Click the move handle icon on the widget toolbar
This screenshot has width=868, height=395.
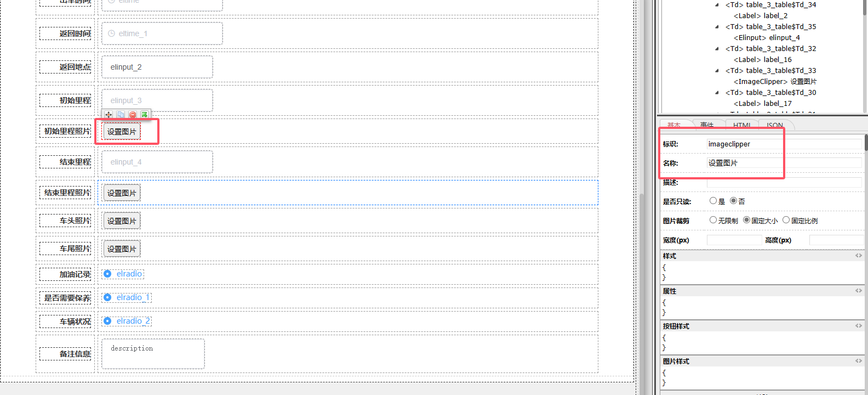pos(108,115)
